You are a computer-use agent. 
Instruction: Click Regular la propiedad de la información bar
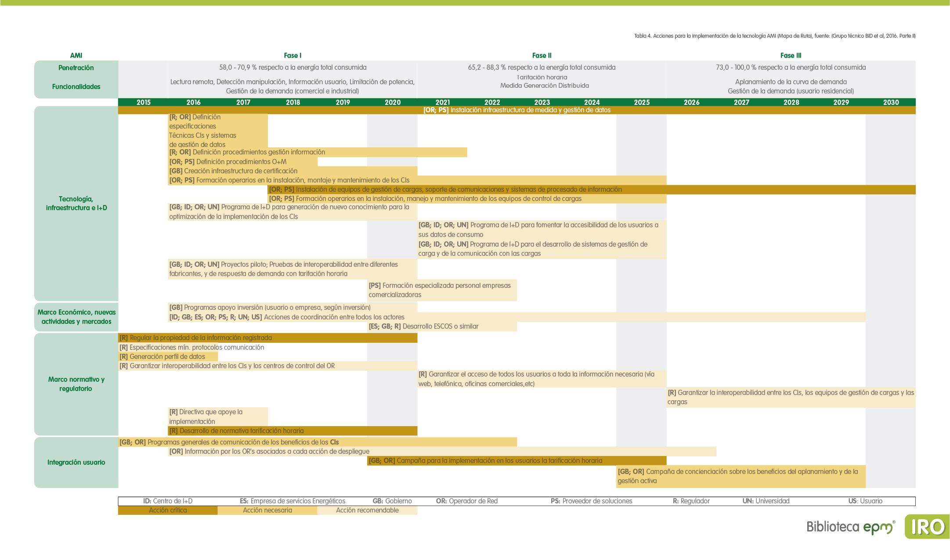(x=267, y=338)
